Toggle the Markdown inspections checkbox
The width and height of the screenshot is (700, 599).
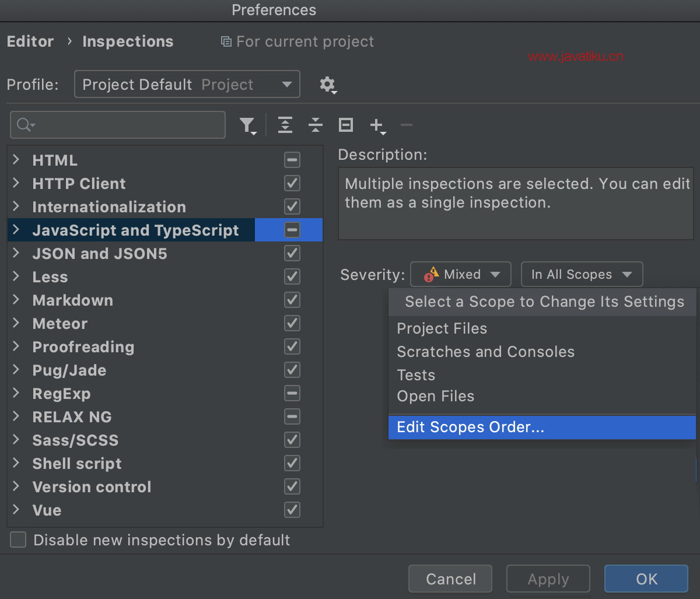click(292, 300)
